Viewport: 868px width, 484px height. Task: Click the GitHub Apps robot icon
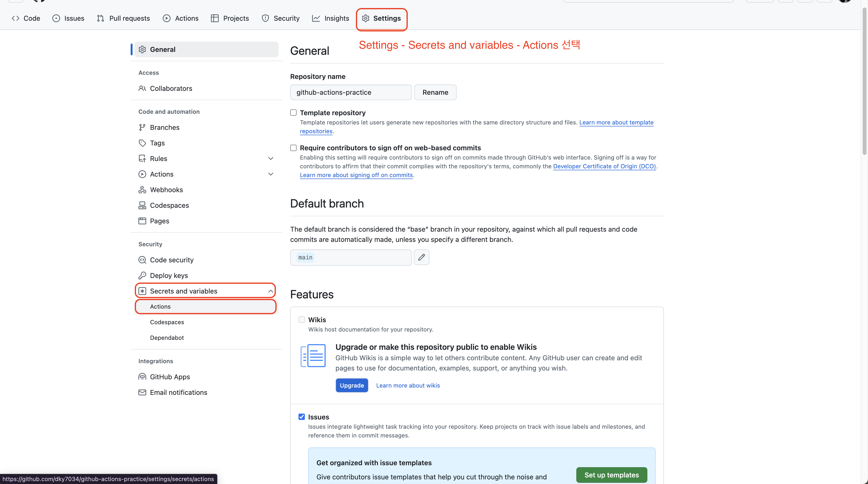pos(142,377)
